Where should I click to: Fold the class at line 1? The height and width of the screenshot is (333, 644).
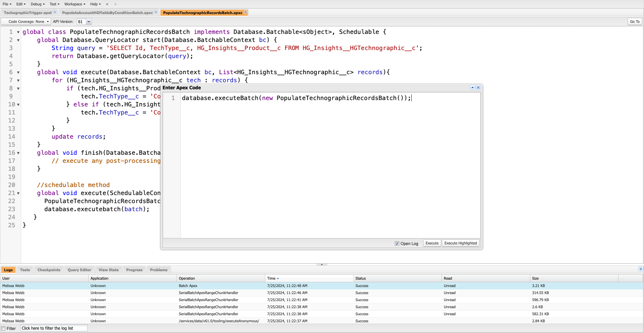18,32
